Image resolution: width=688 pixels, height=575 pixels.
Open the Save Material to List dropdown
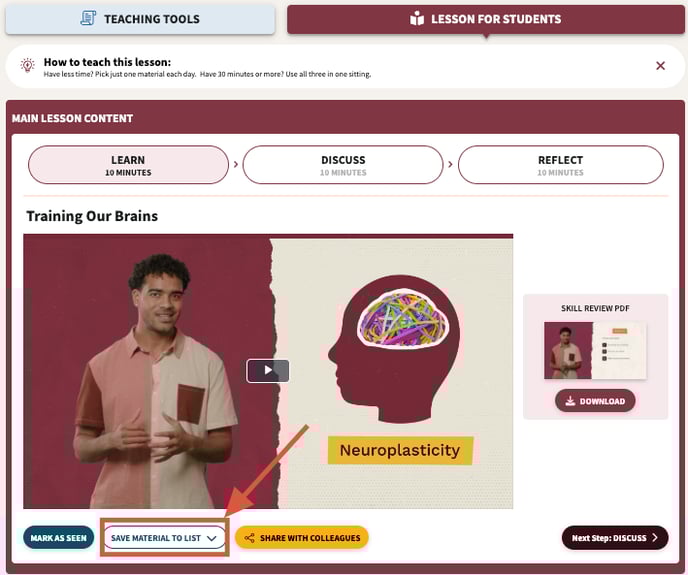coord(164,538)
